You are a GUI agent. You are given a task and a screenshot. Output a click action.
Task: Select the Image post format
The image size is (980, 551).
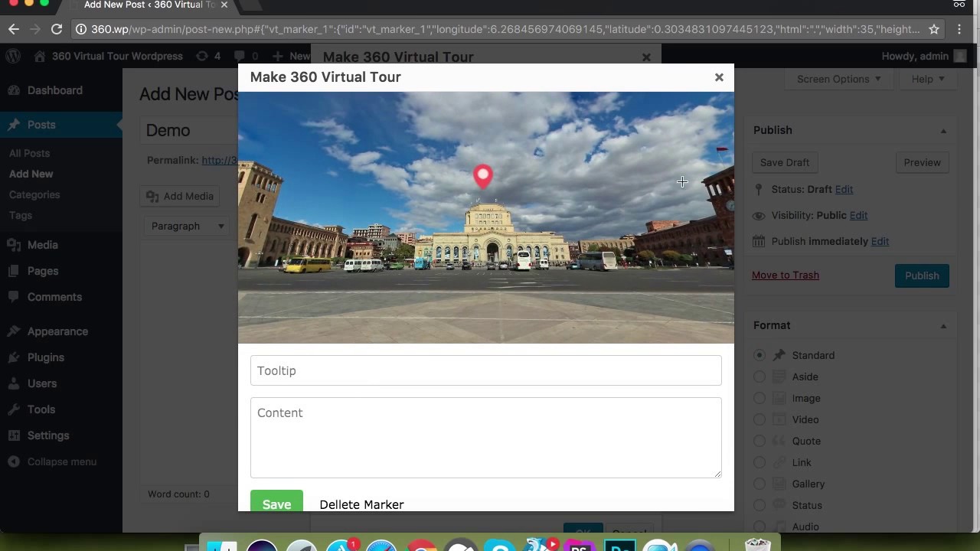click(759, 398)
